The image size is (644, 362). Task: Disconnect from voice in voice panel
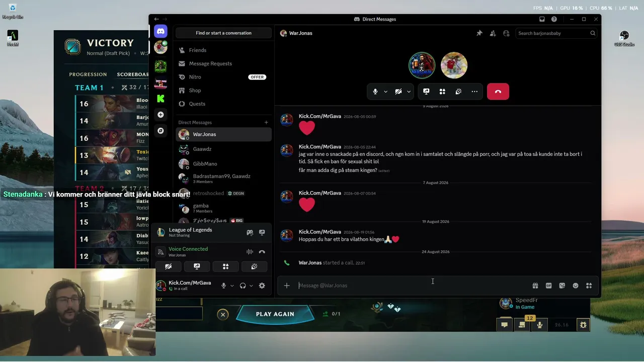(x=262, y=252)
